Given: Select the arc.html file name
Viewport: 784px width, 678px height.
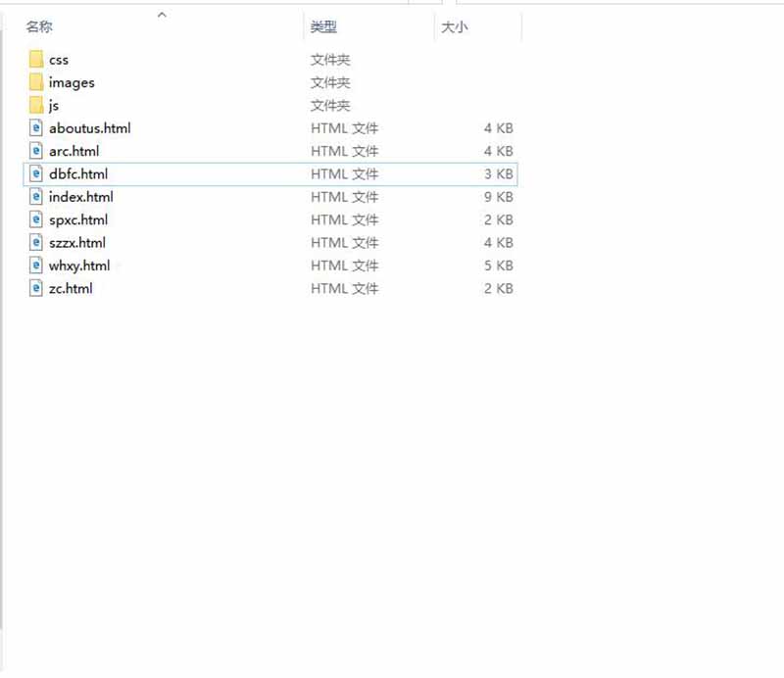Looking at the screenshot, I should coord(74,151).
